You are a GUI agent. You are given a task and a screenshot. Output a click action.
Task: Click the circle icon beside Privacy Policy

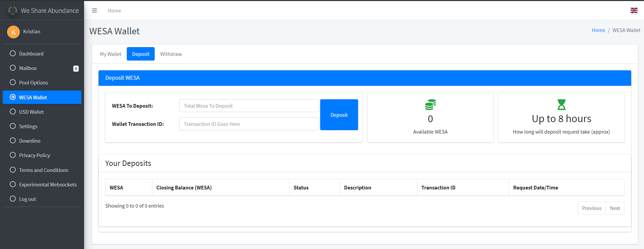click(13, 155)
